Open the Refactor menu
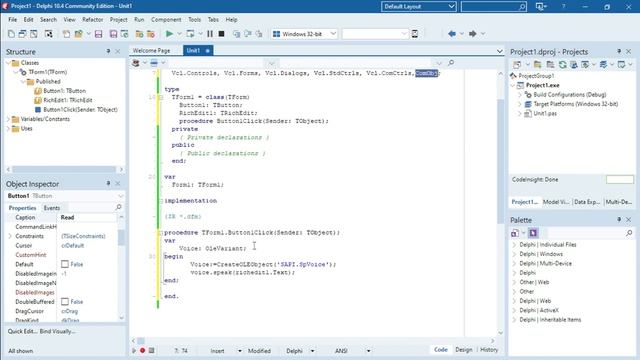The image size is (640, 360). [93, 20]
